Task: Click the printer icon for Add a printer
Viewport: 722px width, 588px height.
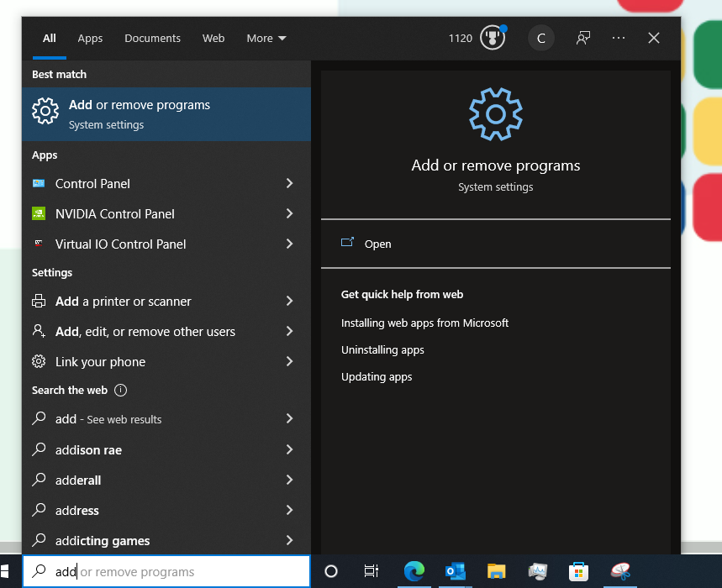Action: pos(39,302)
